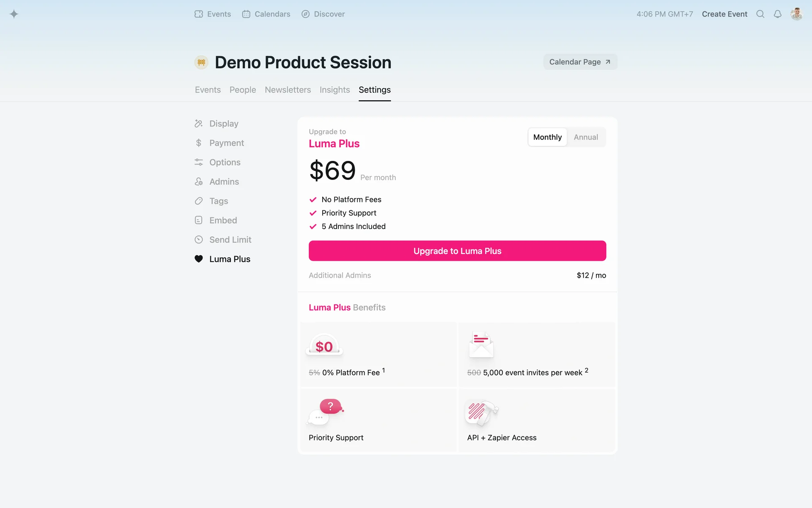Click the Send Limit clock icon
The width and height of the screenshot is (812, 508).
[x=199, y=240]
